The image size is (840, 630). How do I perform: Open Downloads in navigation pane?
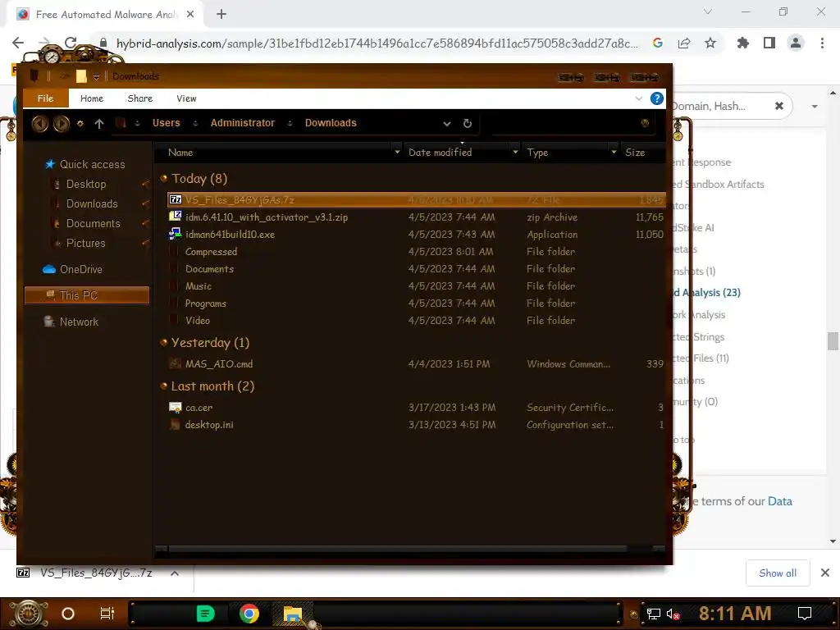[x=92, y=204]
